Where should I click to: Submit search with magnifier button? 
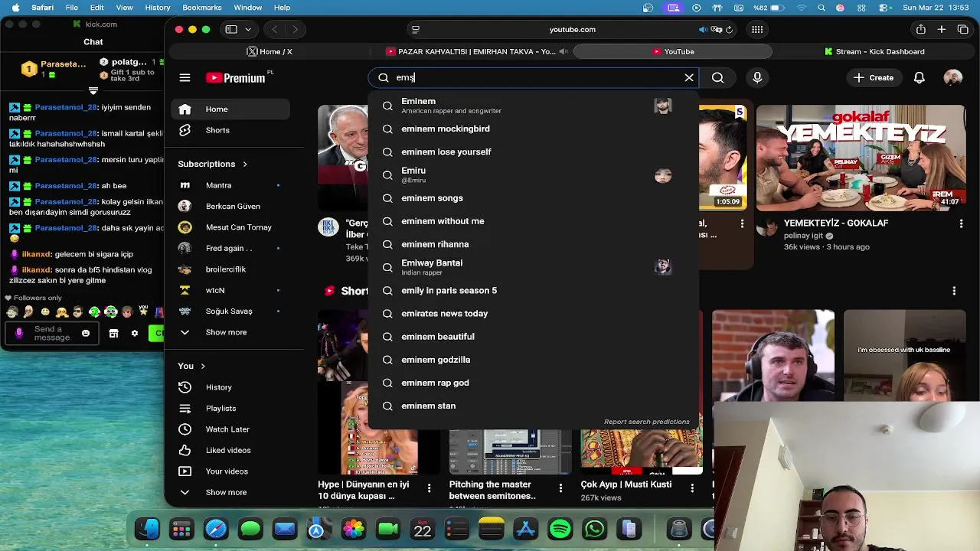tap(717, 77)
